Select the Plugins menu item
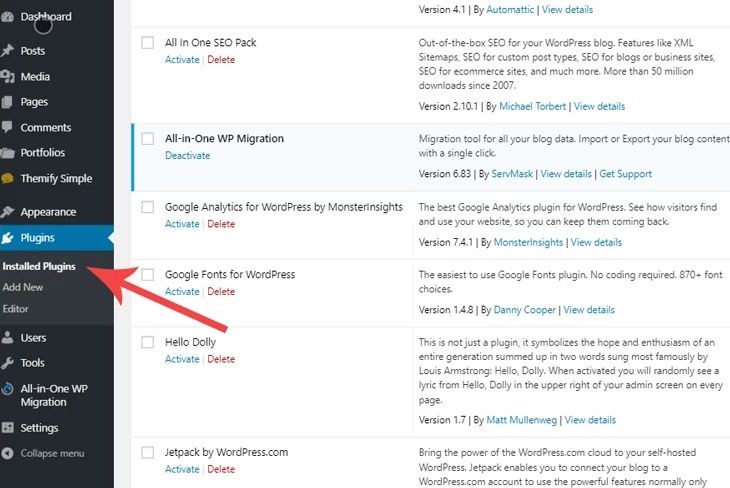The width and height of the screenshot is (730, 488). click(x=37, y=238)
